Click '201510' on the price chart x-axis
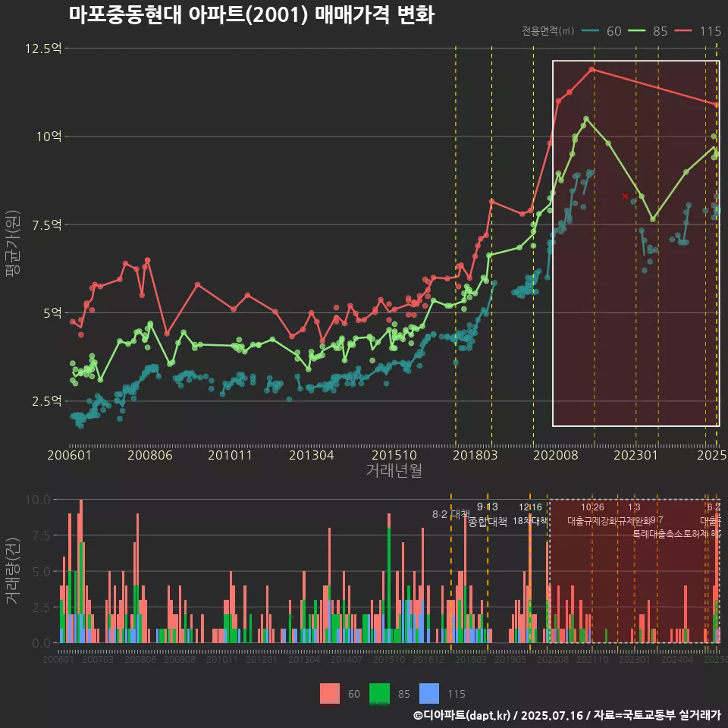 tap(394, 455)
